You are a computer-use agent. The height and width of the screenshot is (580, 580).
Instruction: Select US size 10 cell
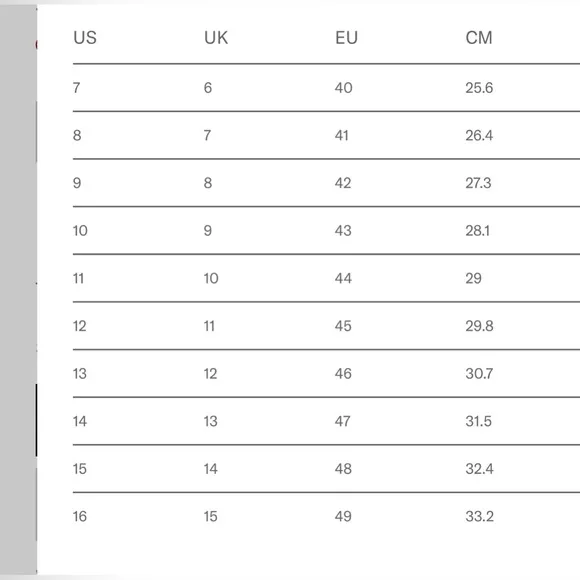click(x=80, y=231)
